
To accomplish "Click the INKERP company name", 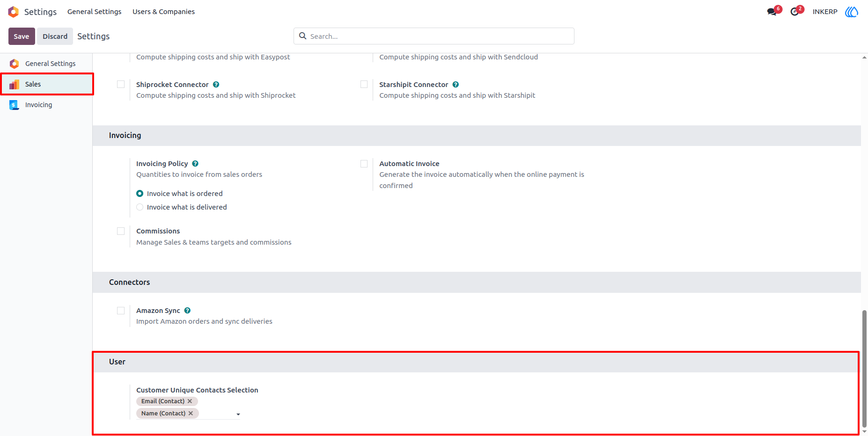I will tap(825, 12).
